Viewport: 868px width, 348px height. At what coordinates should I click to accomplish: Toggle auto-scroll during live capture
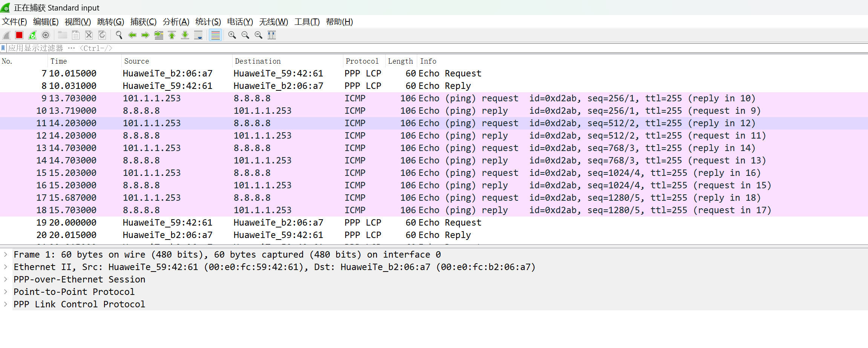pyautogui.click(x=198, y=35)
